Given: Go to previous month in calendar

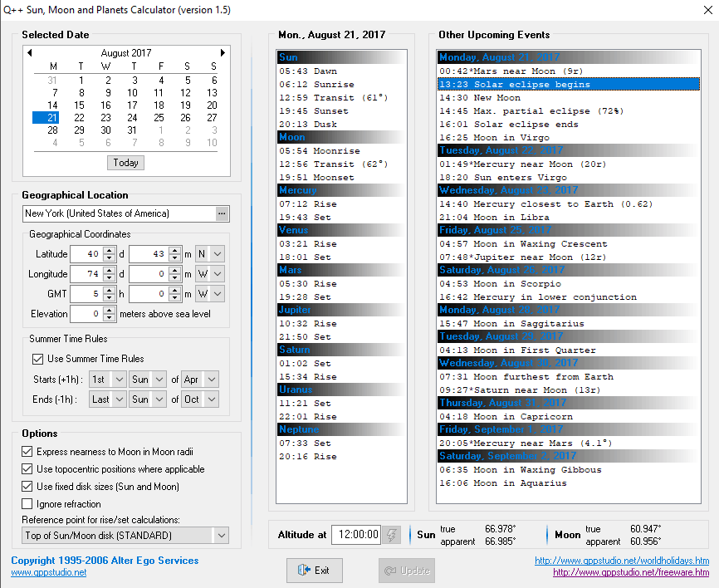Looking at the screenshot, I should [x=30, y=53].
